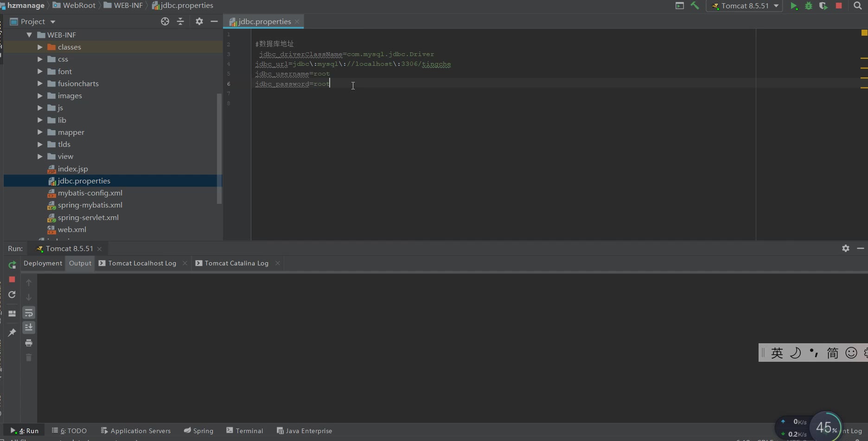The height and width of the screenshot is (441, 868).
Task: Toggle pin tab in Run panel
Action: click(x=12, y=332)
